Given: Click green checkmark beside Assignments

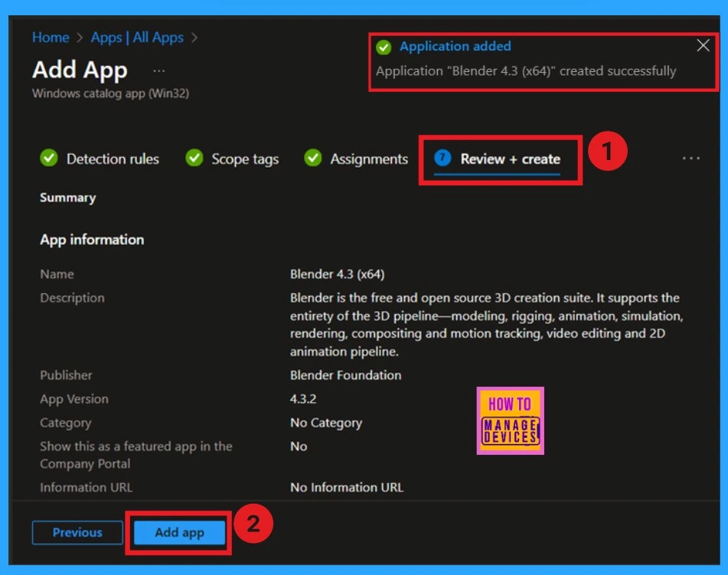Looking at the screenshot, I should point(313,158).
